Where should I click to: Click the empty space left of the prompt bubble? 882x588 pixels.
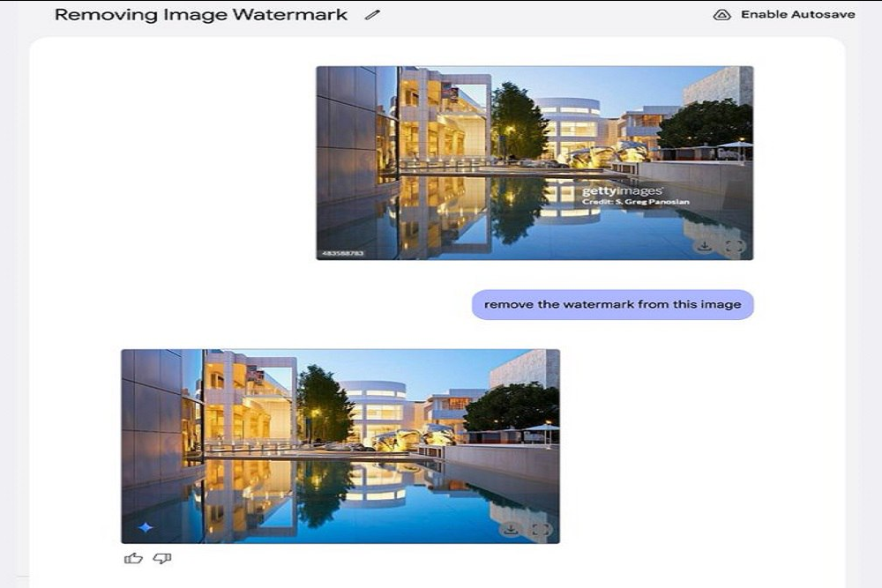coord(265,304)
